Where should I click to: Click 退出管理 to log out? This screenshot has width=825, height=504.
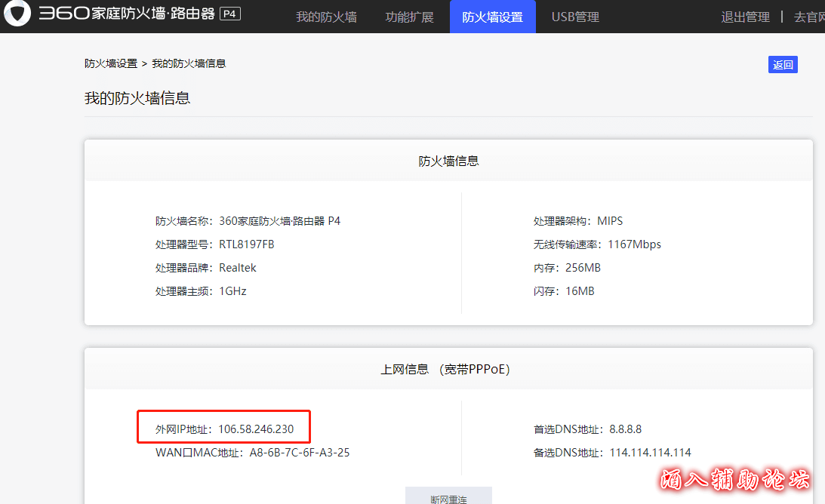coord(745,17)
